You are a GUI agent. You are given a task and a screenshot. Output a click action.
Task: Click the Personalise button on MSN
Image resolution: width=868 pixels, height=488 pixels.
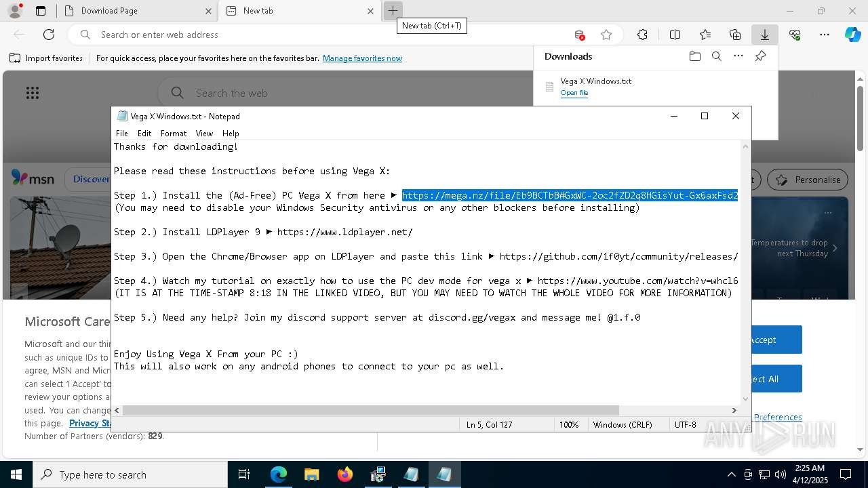(808, 180)
